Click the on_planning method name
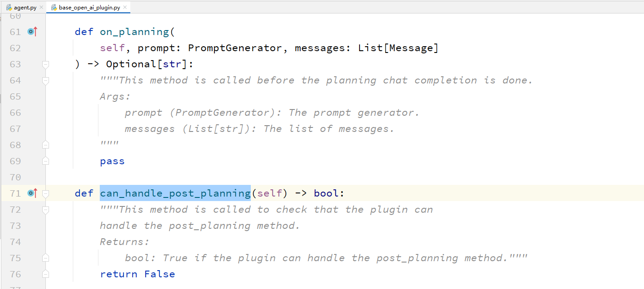 point(134,32)
